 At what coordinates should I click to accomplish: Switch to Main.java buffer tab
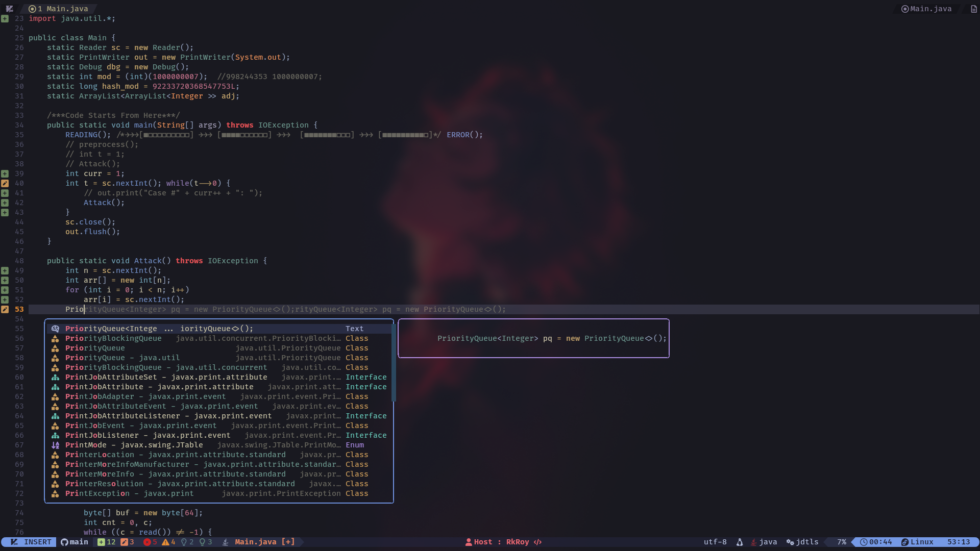tap(61, 9)
